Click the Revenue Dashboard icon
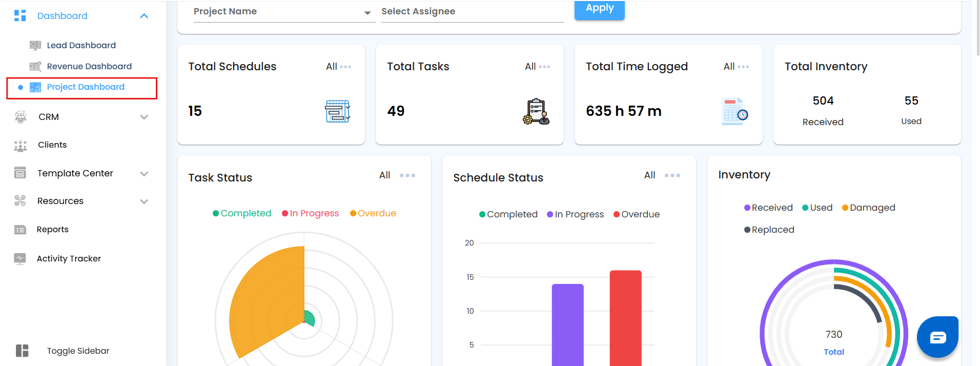980x366 pixels. (x=35, y=66)
